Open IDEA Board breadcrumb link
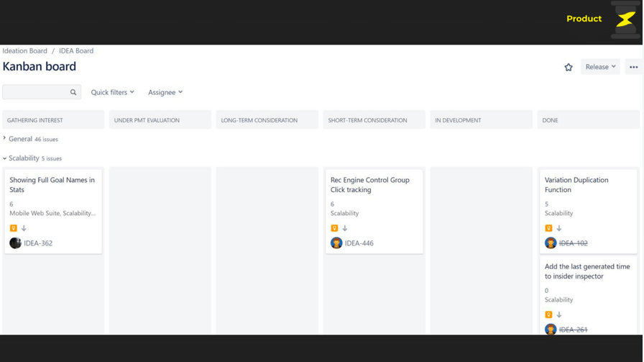644x362 pixels. 76,51
